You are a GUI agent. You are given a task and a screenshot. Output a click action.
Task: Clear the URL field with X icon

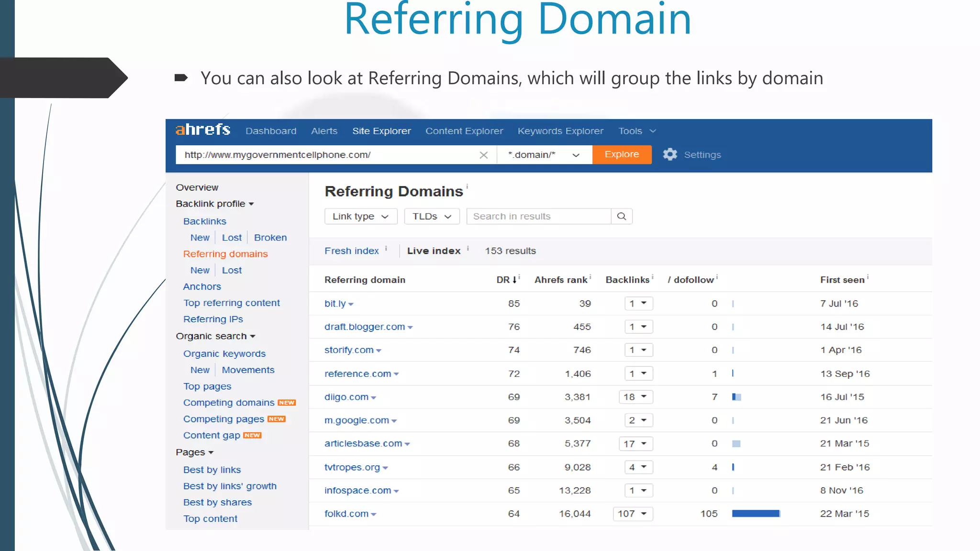tap(484, 155)
